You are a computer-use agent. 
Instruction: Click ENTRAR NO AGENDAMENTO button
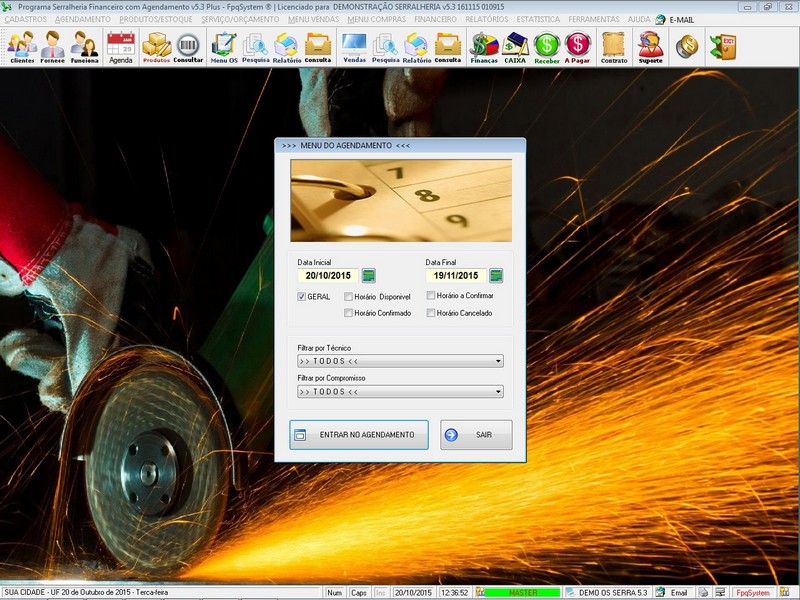coord(359,435)
